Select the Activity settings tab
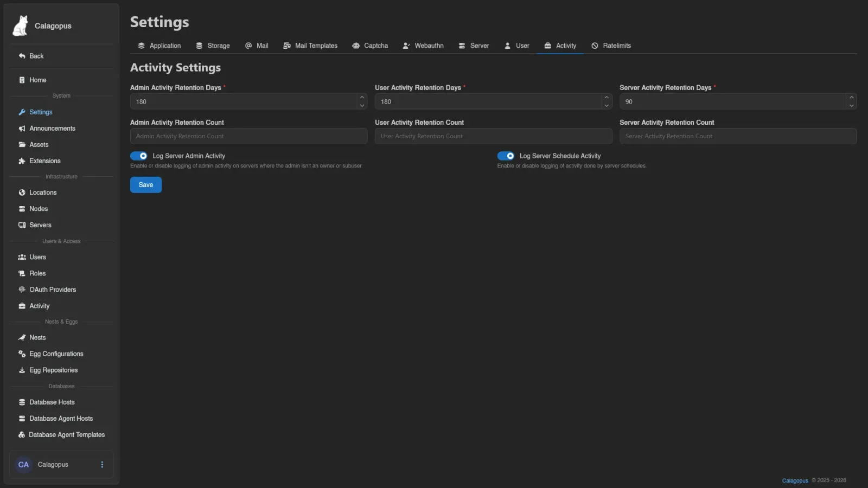 (560, 46)
